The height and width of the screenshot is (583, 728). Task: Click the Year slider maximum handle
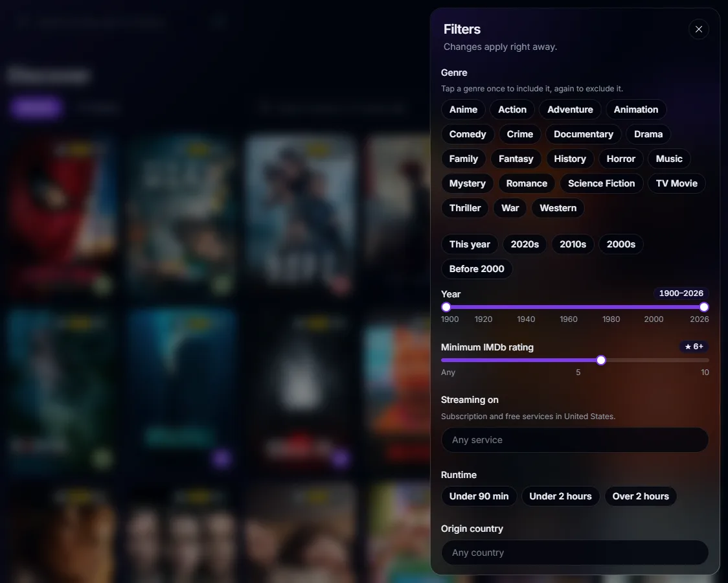704,307
